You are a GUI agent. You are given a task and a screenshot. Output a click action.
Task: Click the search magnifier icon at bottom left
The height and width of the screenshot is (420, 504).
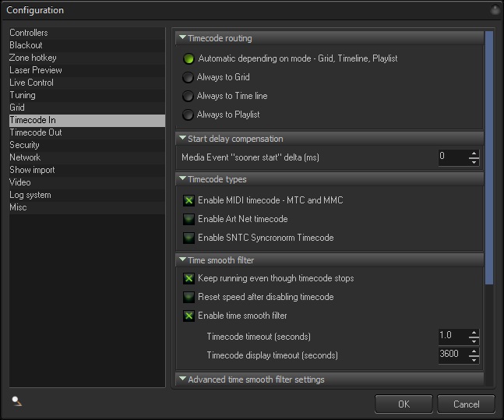[x=17, y=402]
